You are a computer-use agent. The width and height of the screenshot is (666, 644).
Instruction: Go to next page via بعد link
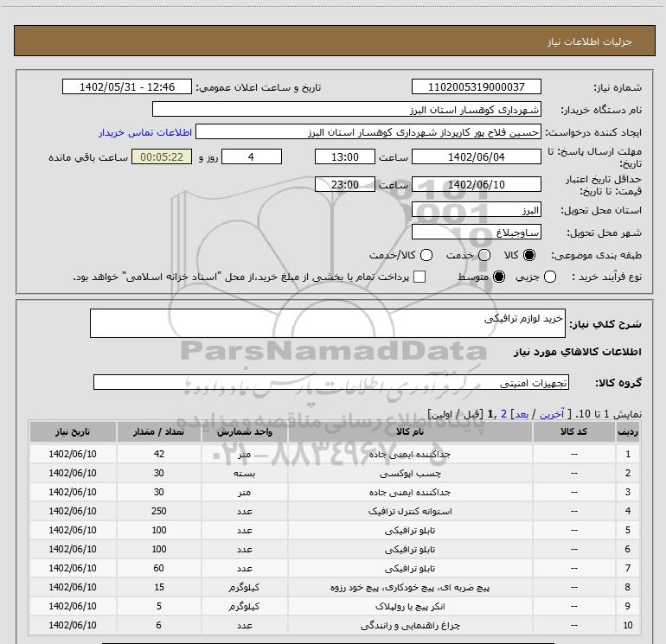pyautogui.click(x=522, y=414)
